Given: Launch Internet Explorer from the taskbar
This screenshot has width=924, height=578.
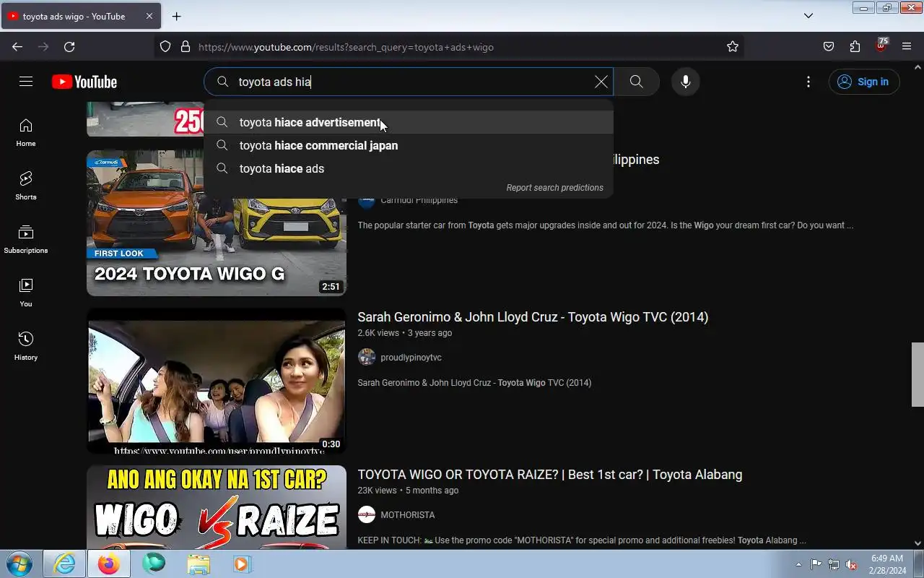Looking at the screenshot, I should 64,564.
